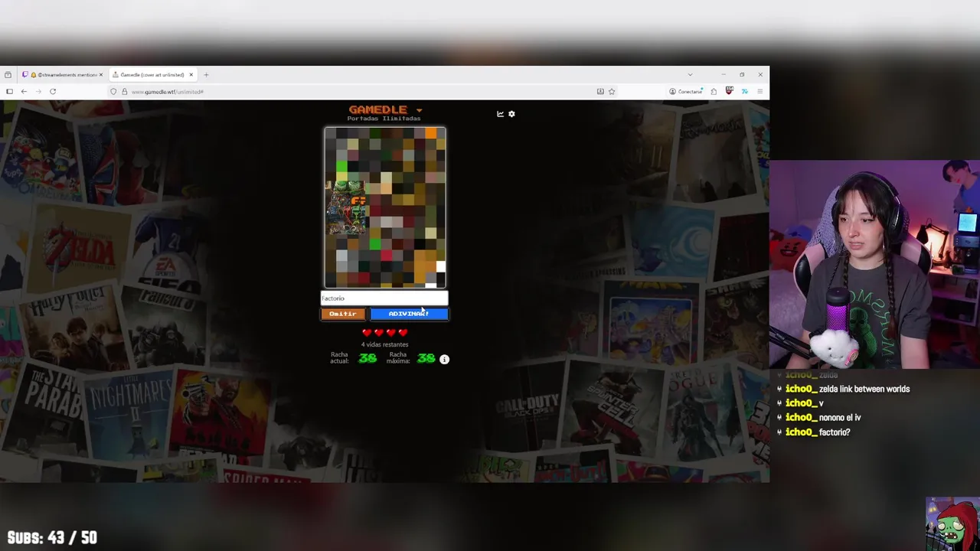Reload the Gamedle page
The image size is (980, 551).
coord(53,92)
